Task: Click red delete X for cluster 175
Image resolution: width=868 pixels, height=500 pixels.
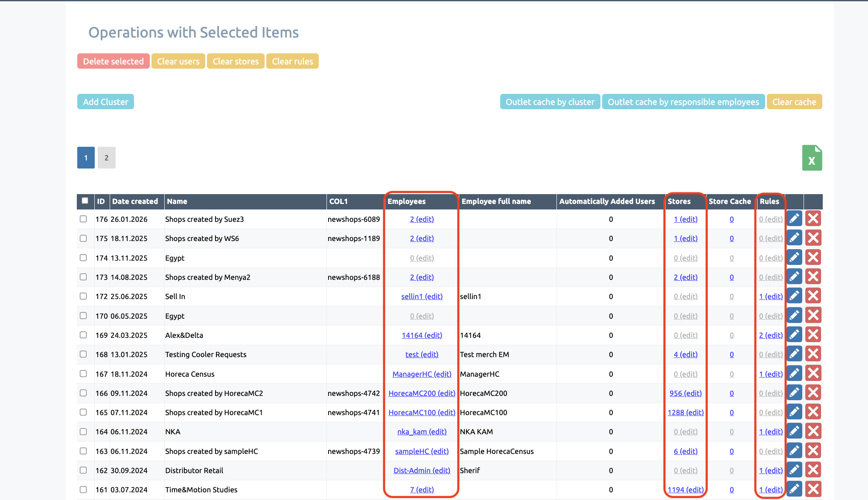Action: point(813,238)
